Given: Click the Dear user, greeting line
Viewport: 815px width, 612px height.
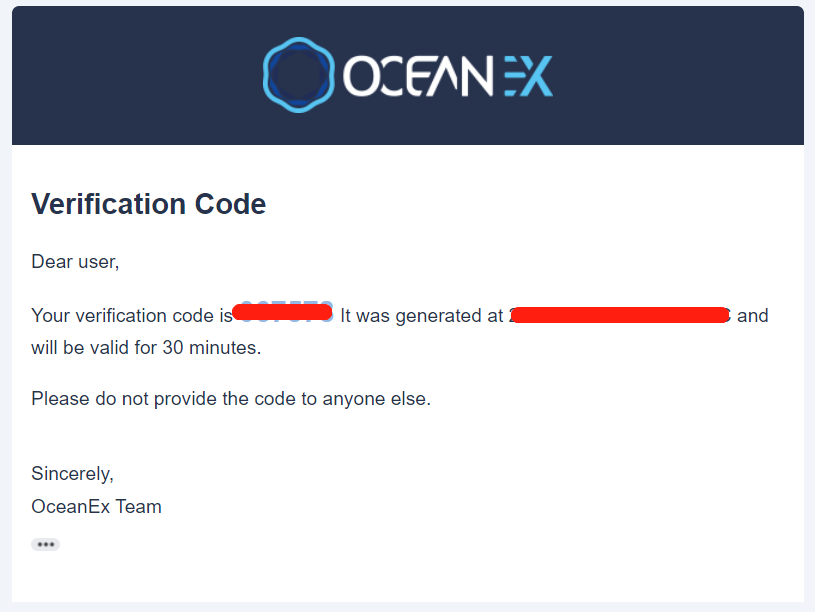Looking at the screenshot, I should point(75,262).
